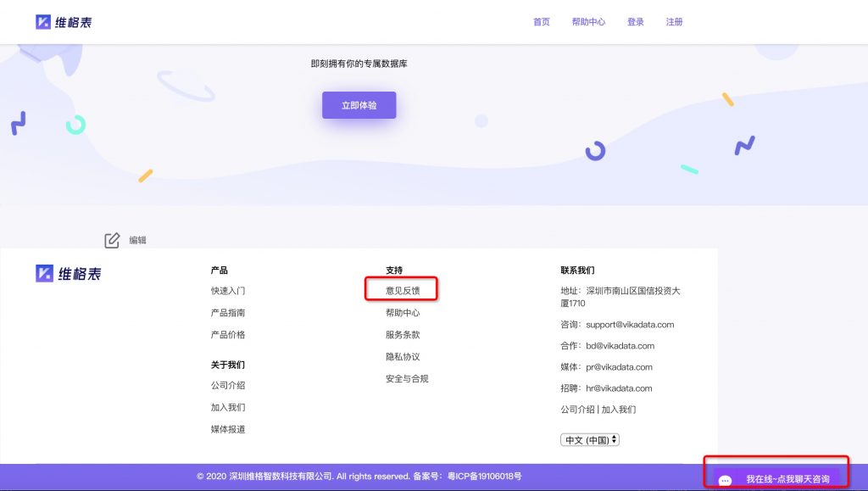Click the 产品价格 footer link
The width and height of the screenshot is (868, 491).
click(x=228, y=335)
